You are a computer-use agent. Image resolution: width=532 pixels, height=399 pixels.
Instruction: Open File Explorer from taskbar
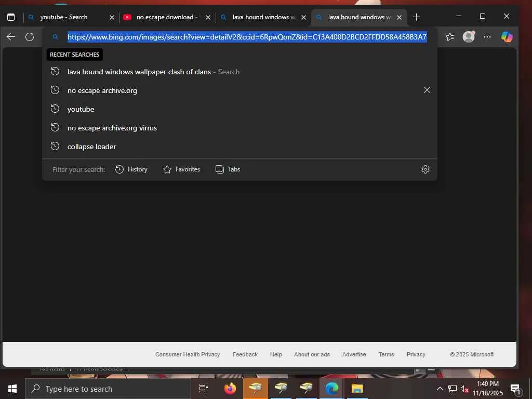[357, 389]
